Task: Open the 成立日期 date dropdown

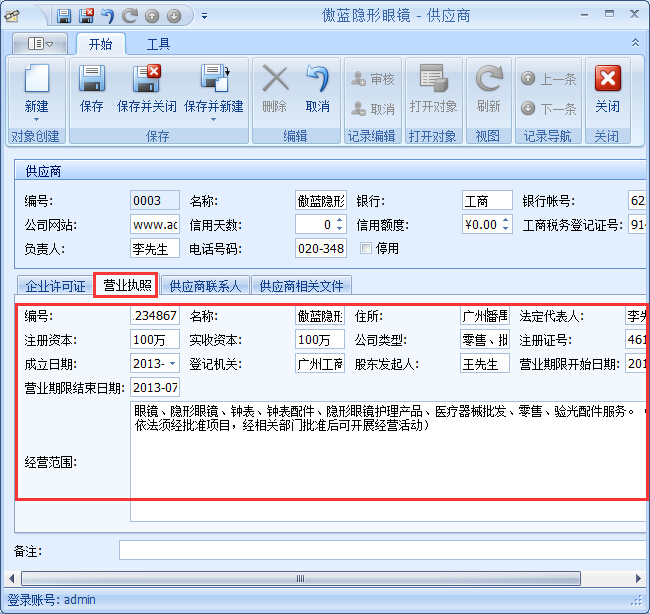Action: coord(174,364)
